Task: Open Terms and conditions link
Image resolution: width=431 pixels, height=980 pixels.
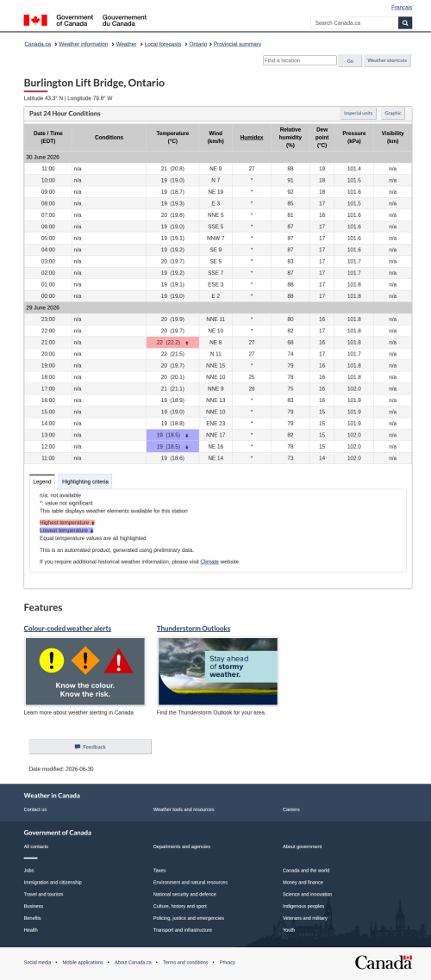Action: (x=185, y=963)
